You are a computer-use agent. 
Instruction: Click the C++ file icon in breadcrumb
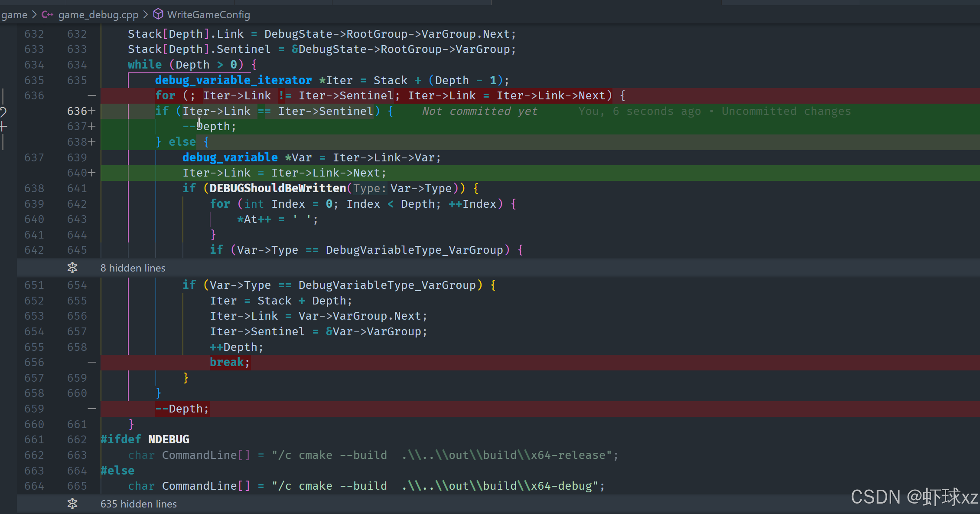pyautogui.click(x=47, y=15)
